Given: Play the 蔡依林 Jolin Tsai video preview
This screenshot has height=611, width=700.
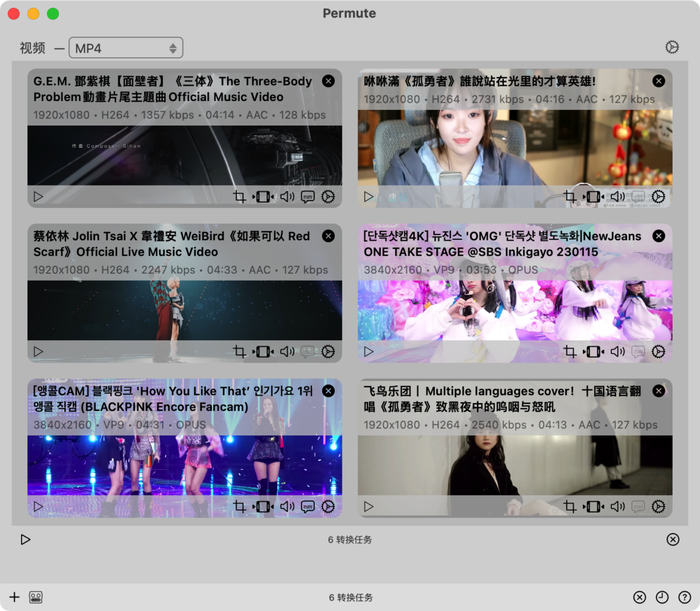Looking at the screenshot, I should [x=38, y=351].
